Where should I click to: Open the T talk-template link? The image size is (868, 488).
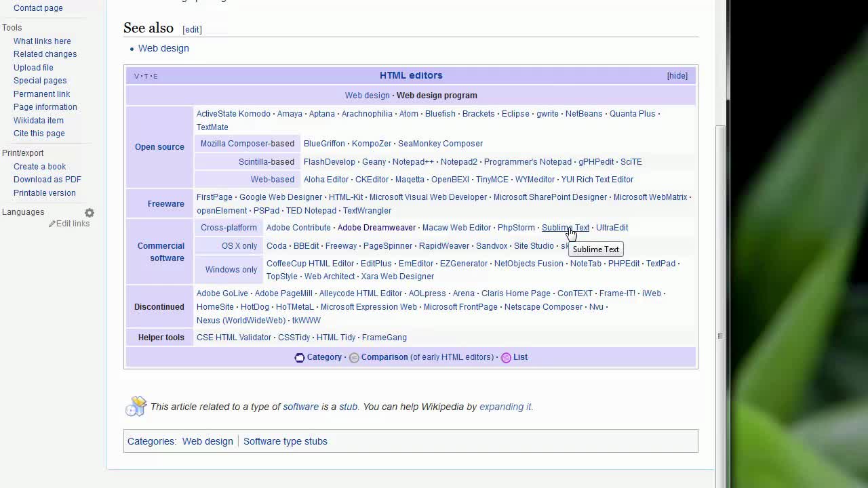146,76
